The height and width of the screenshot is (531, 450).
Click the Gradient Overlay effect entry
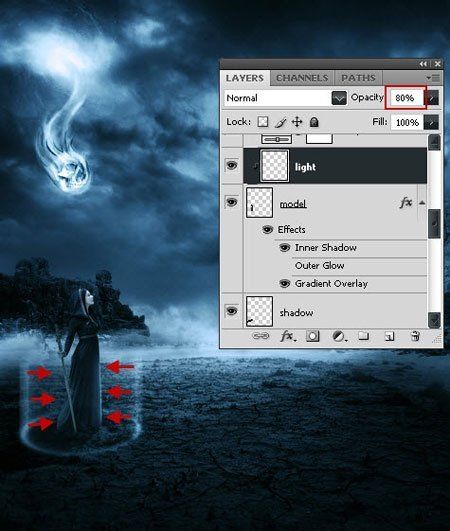point(331,284)
